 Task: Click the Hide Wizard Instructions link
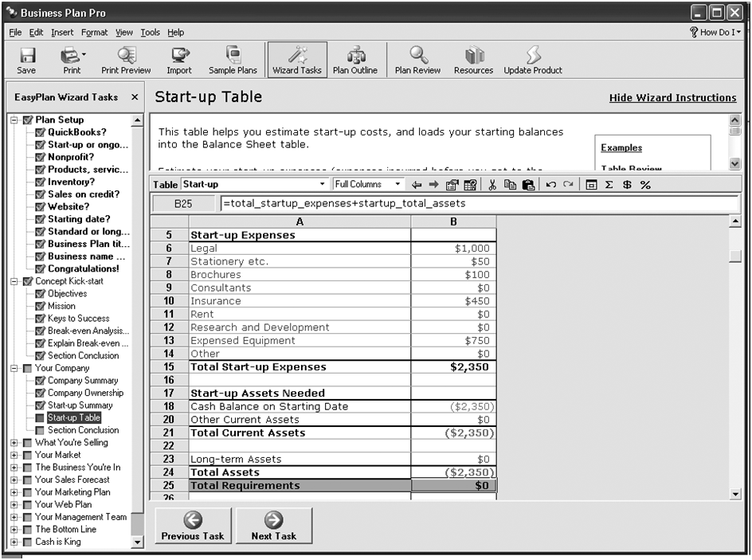tap(672, 98)
